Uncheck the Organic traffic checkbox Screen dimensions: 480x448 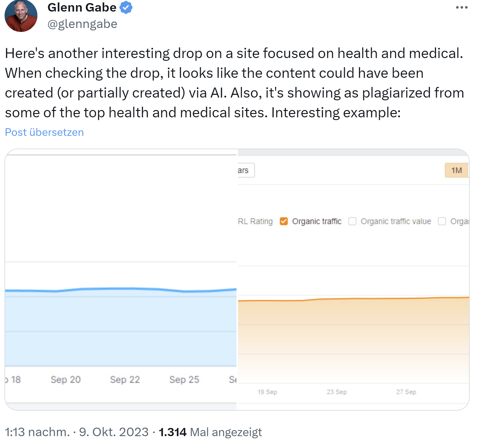(x=284, y=221)
